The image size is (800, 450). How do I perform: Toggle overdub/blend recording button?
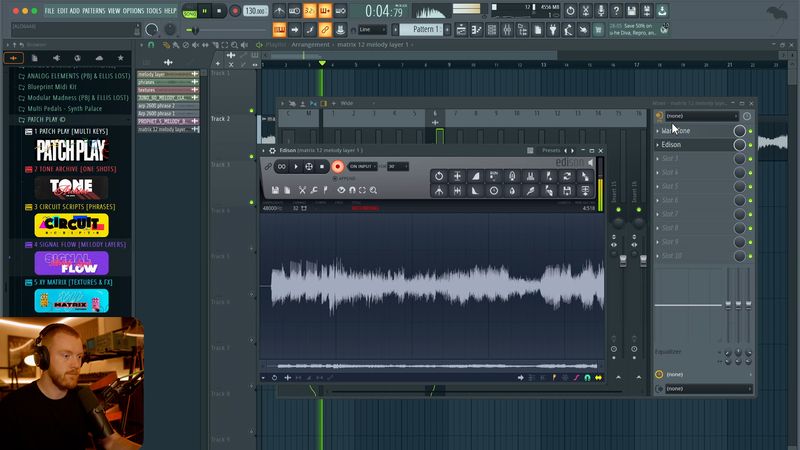tap(325, 11)
